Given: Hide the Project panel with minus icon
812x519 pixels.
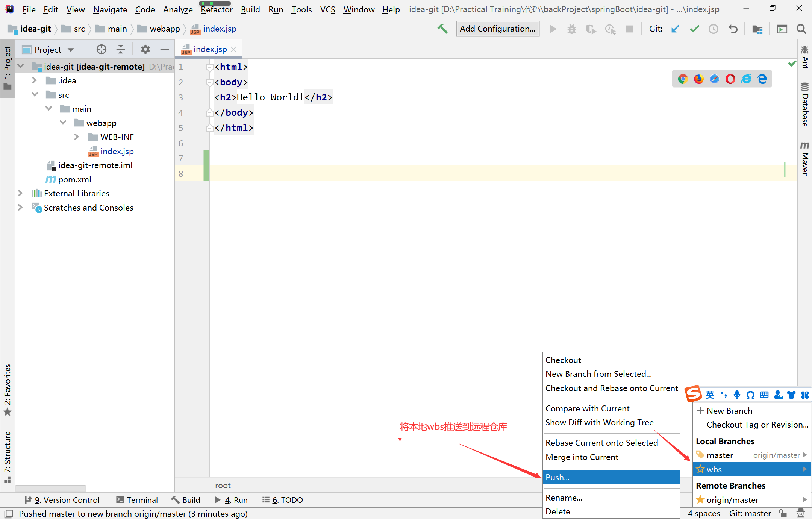Looking at the screenshot, I should click(x=165, y=49).
